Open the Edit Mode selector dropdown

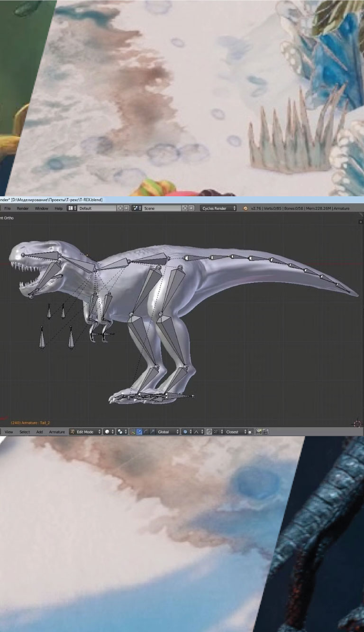pyautogui.click(x=85, y=432)
